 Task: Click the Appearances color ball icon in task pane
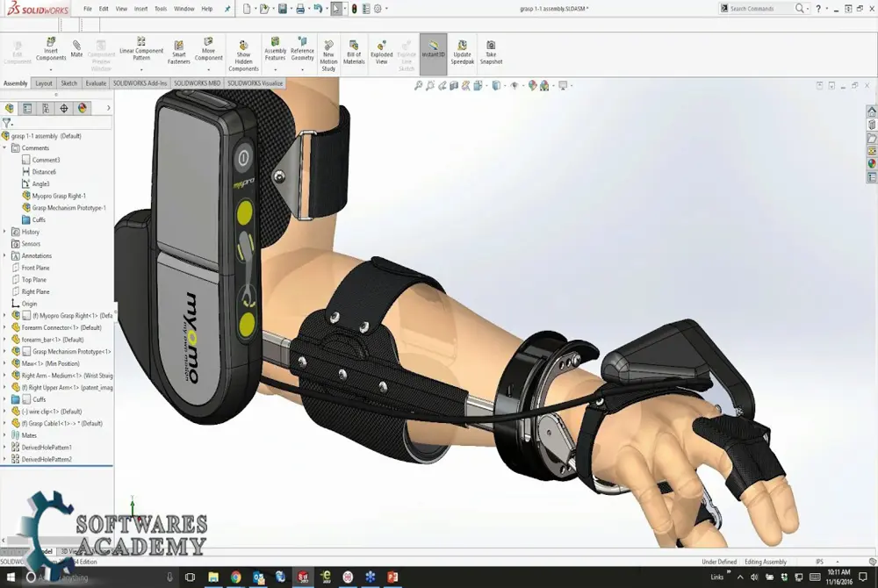coord(871,164)
